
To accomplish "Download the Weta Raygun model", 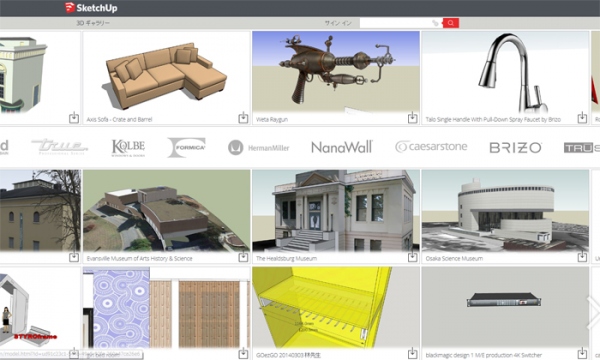I will 412,117.
